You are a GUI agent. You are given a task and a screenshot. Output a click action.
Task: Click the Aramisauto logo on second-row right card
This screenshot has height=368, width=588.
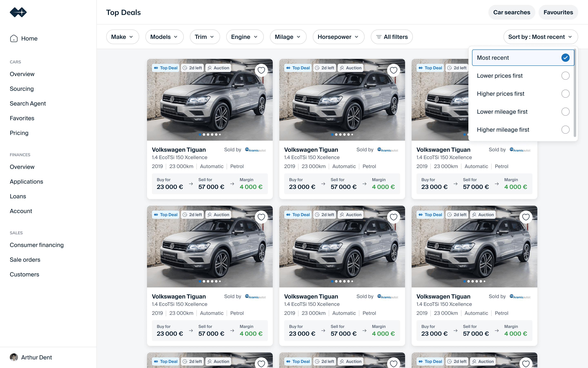(x=520, y=296)
